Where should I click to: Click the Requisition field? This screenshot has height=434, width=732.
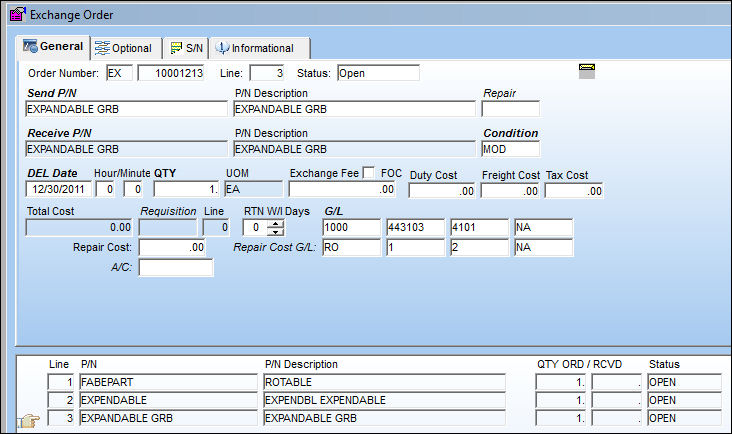(x=168, y=228)
